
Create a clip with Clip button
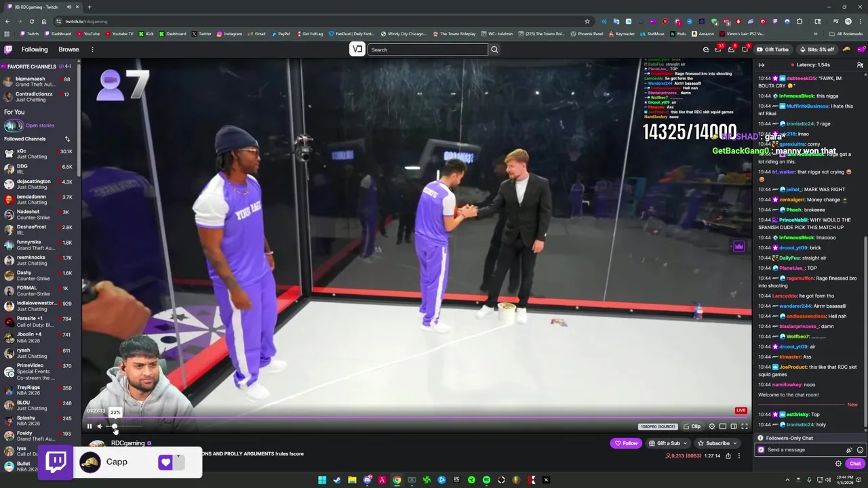[x=692, y=426]
